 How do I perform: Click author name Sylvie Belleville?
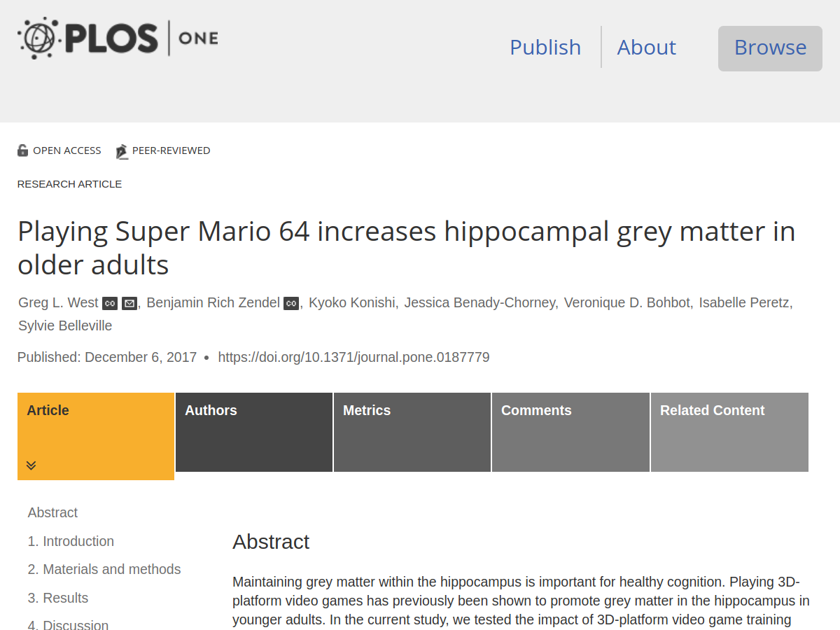(65, 325)
